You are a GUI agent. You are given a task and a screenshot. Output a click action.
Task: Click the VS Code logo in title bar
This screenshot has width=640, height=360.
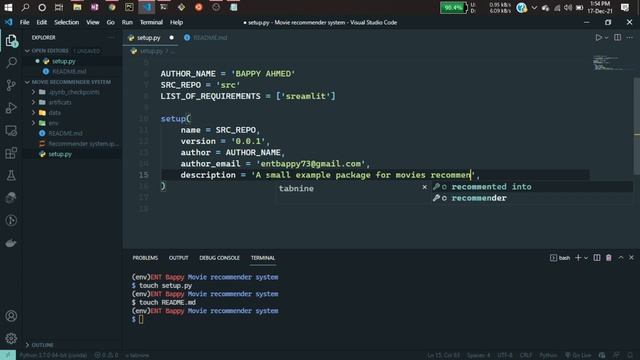[x=9, y=22]
